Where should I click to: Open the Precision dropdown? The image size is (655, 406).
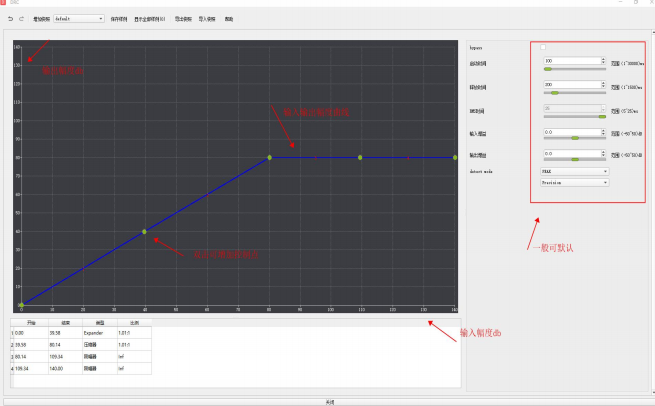tap(574, 183)
